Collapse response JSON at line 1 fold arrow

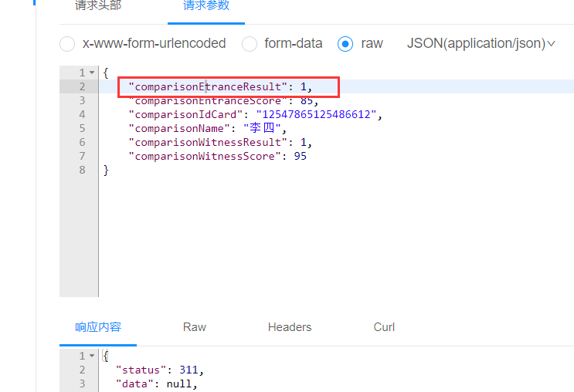pos(92,356)
